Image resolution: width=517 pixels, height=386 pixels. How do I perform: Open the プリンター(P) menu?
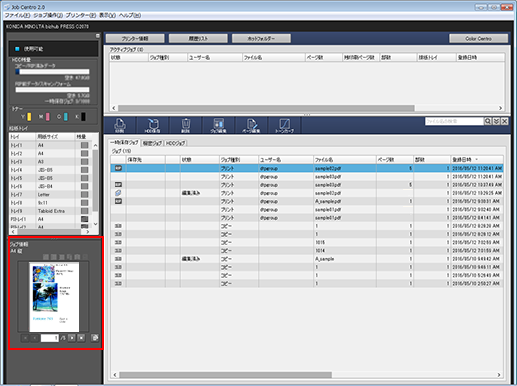click(x=81, y=15)
